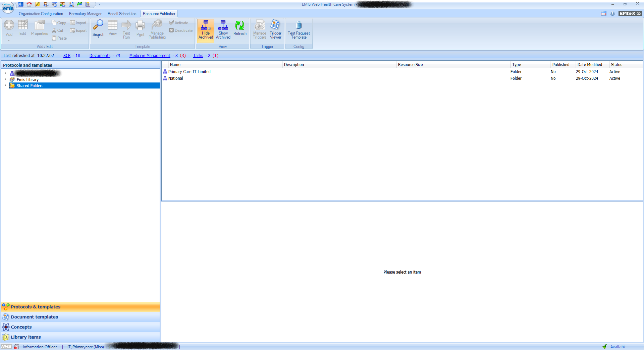Viewport: 644px width, 350px height.
Task: Open Properties from the ribbon
Action: [x=40, y=28]
